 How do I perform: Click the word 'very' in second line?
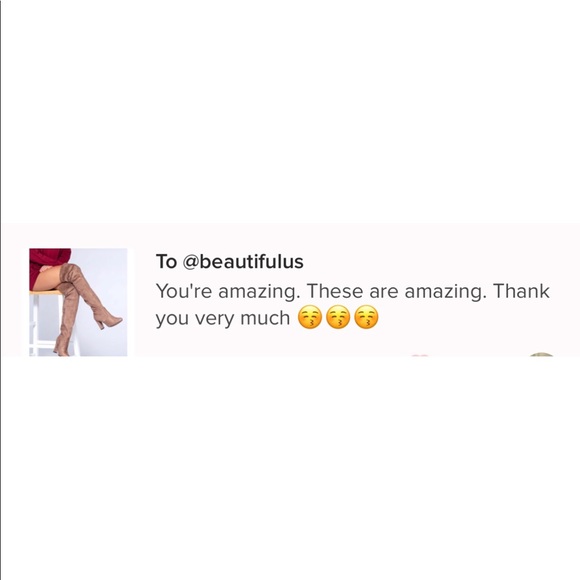point(215,319)
